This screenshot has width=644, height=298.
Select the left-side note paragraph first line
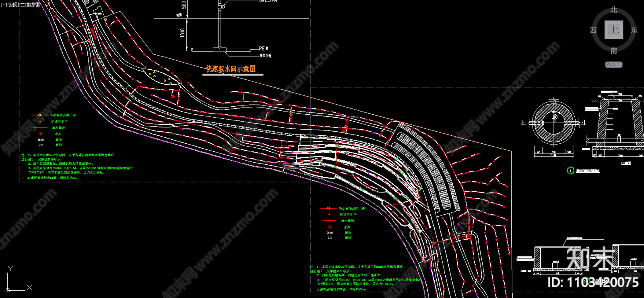click(x=68, y=155)
